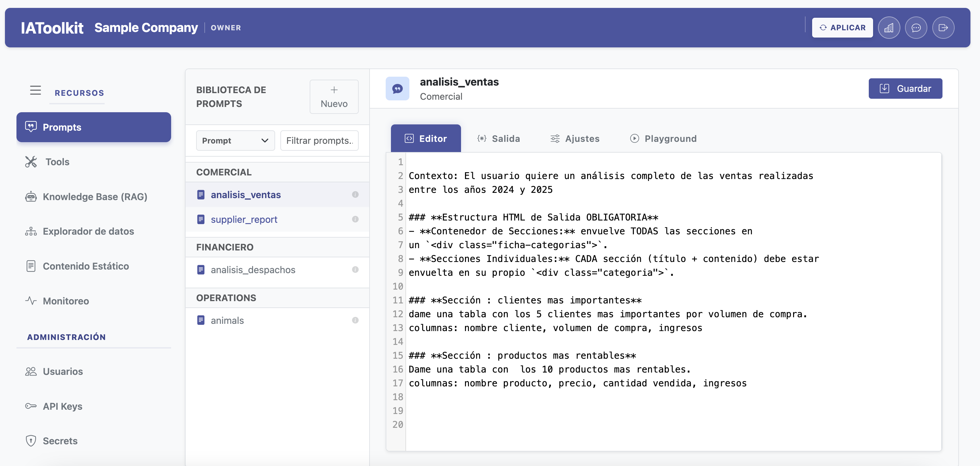The width and height of the screenshot is (980, 466).
Task: Collapse the COMERCIAL category section
Action: [224, 172]
